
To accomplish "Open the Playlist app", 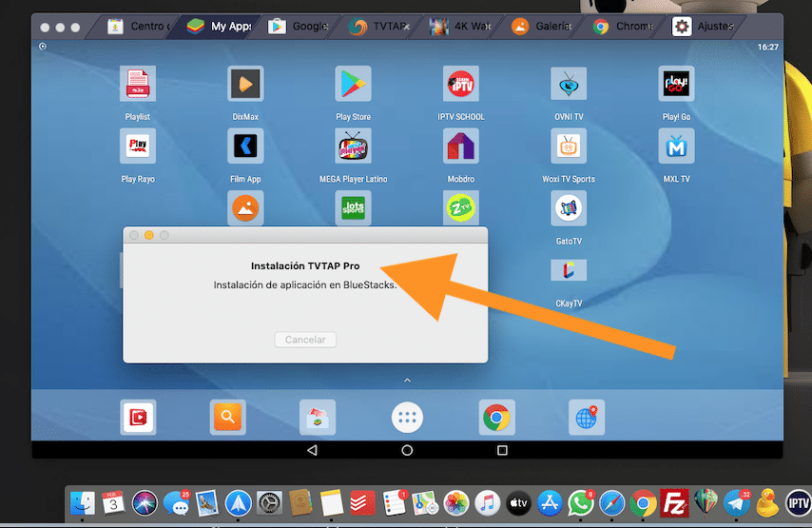I will [x=138, y=84].
